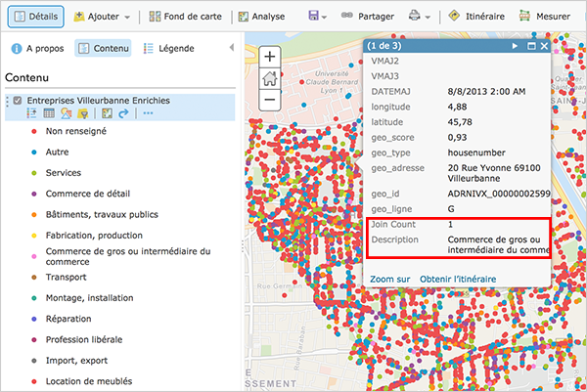Open the Ajouter dropdown menu
Viewport: 587px width, 392px height.
click(x=102, y=17)
